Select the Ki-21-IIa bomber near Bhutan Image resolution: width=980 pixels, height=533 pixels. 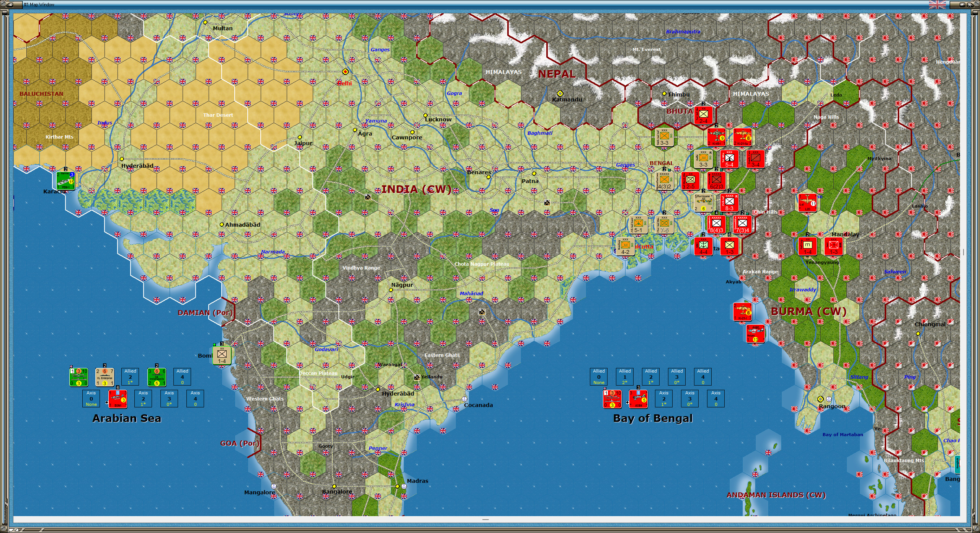[742, 137]
